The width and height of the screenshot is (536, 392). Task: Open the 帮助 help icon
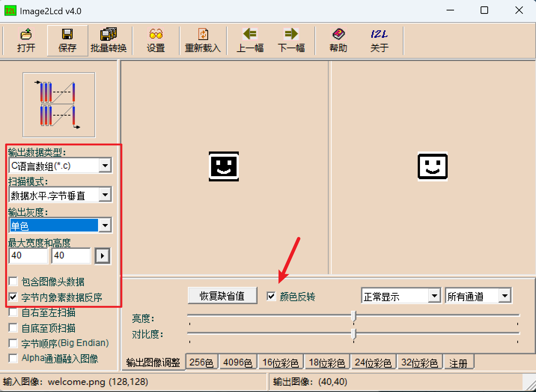point(338,40)
